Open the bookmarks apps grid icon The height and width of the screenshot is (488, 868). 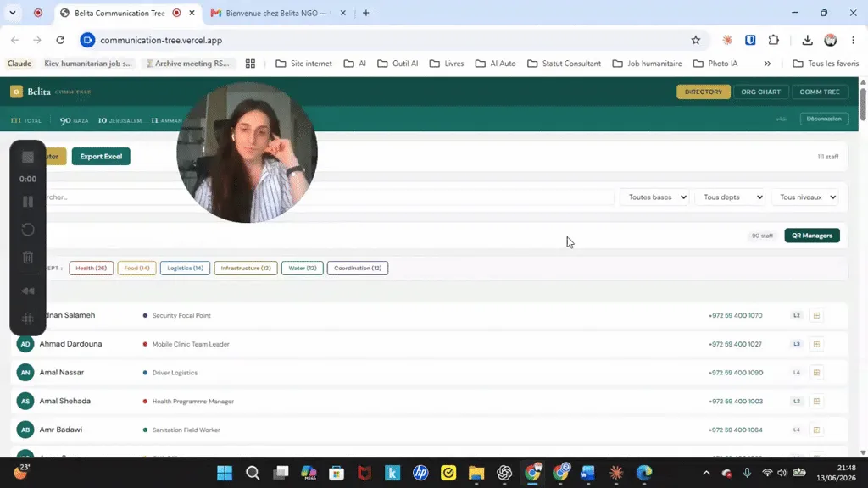(x=250, y=64)
